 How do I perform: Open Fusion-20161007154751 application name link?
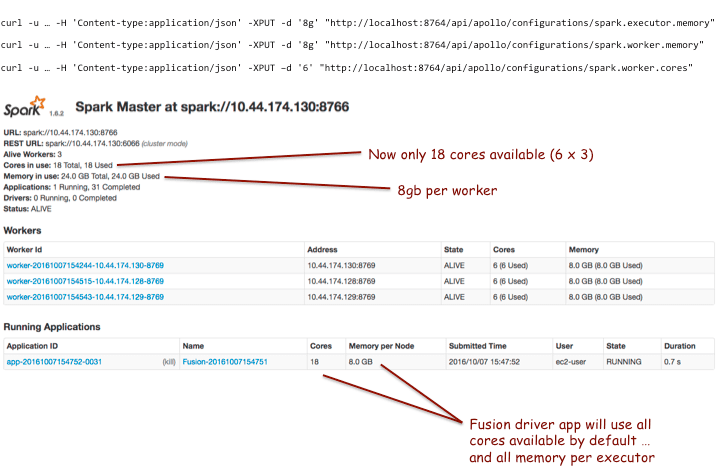[225, 362]
